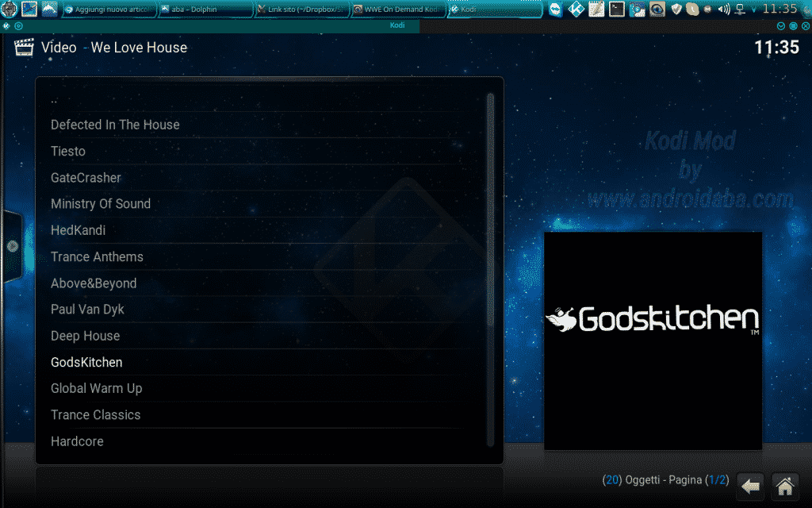The height and width of the screenshot is (508, 812).
Task: Open the Kodi window menu icon in titlebar
Action: point(6,25)
